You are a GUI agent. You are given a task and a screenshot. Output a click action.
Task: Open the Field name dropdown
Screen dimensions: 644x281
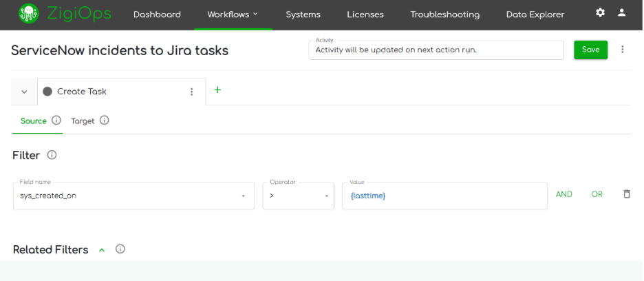click(134, 196)
